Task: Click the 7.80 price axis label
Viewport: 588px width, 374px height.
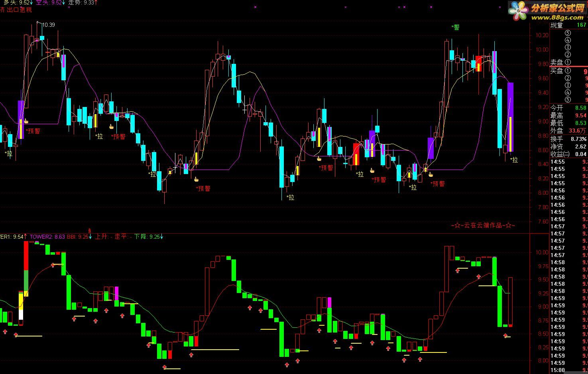Action: 543,207
